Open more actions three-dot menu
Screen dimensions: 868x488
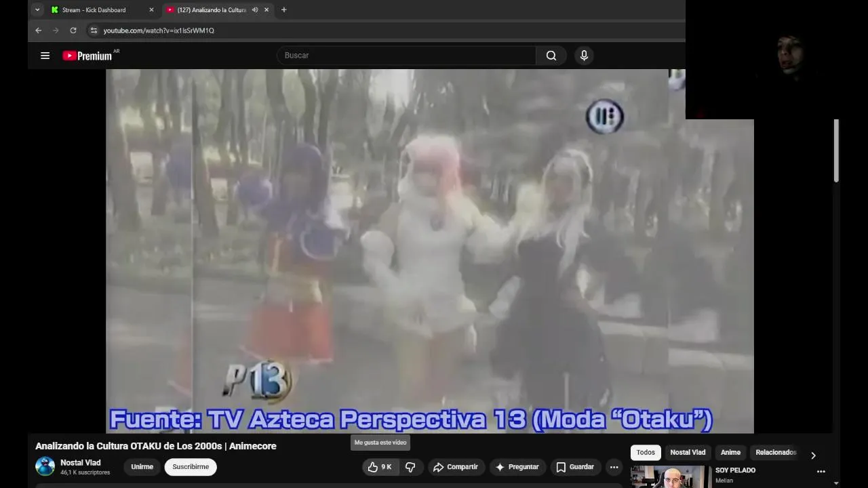point(614,467)
